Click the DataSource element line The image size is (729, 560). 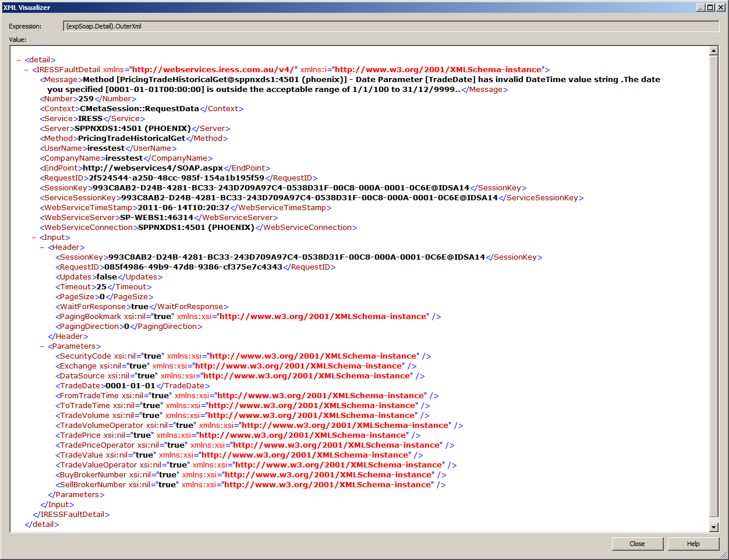(240, 376)
